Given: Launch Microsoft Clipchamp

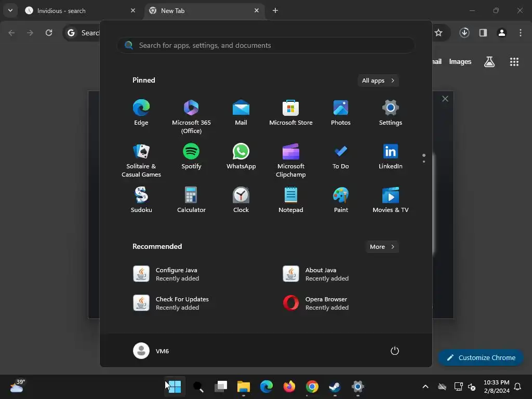Looking at the screenshot, I should (x=291, y=160).
